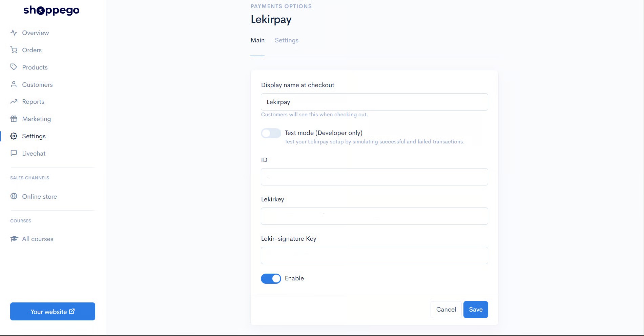Toggle Test mode (Developer only) switch

coord(271,133)
